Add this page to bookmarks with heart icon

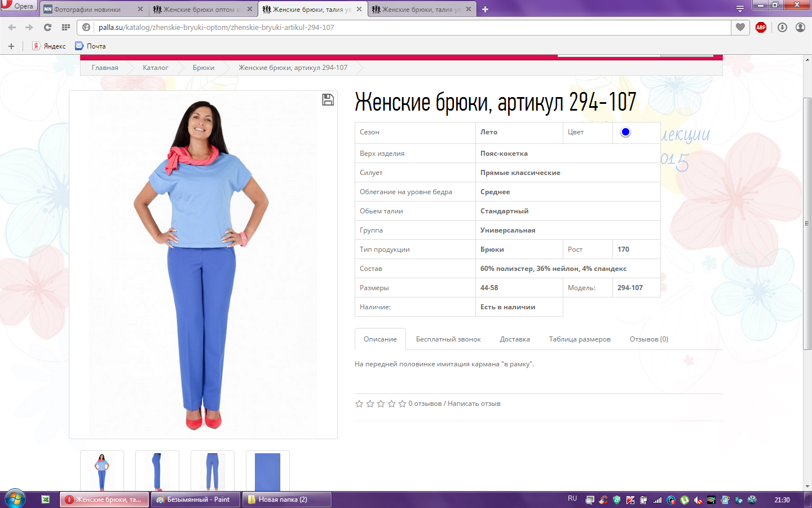[x=740, y=27]
